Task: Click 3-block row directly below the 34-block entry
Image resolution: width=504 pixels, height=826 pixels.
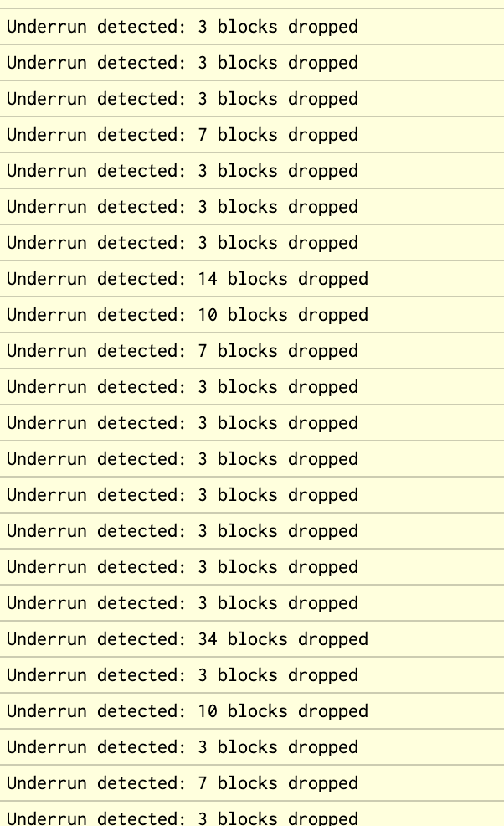Action: 183,675
